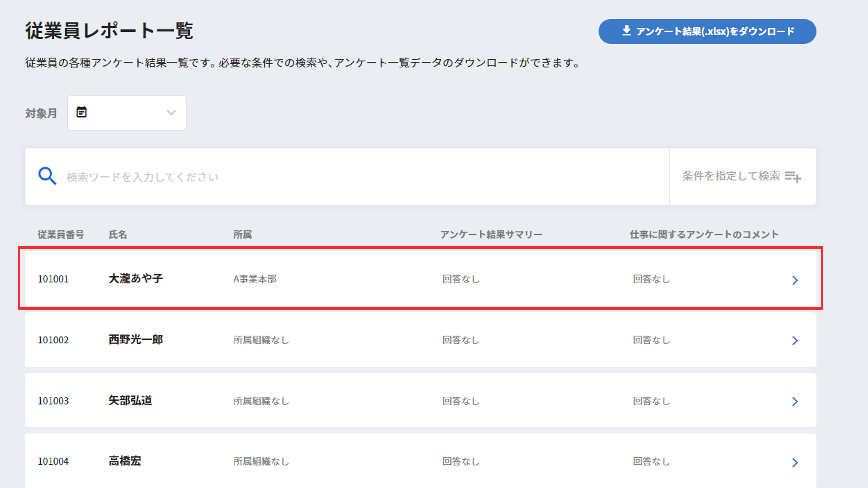
Task: Click chevron arrow on 西野光一郎 row
Action: [x=795, y=341]
